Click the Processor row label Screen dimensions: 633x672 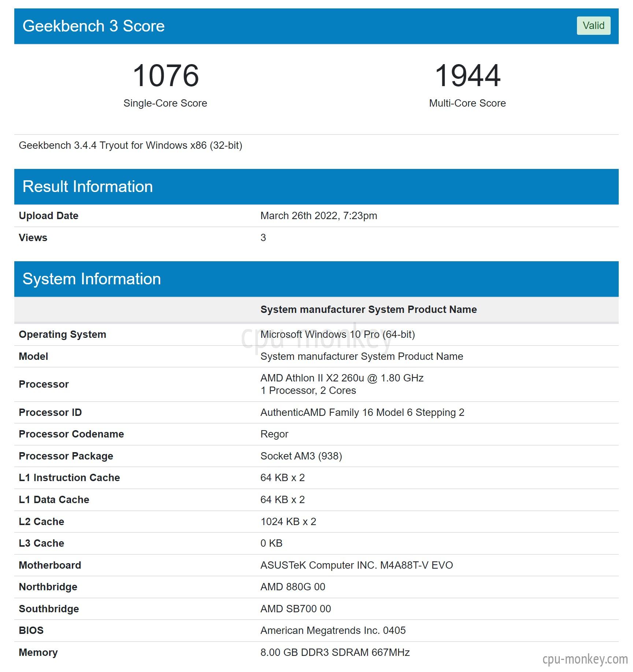[x=44, y=384]
